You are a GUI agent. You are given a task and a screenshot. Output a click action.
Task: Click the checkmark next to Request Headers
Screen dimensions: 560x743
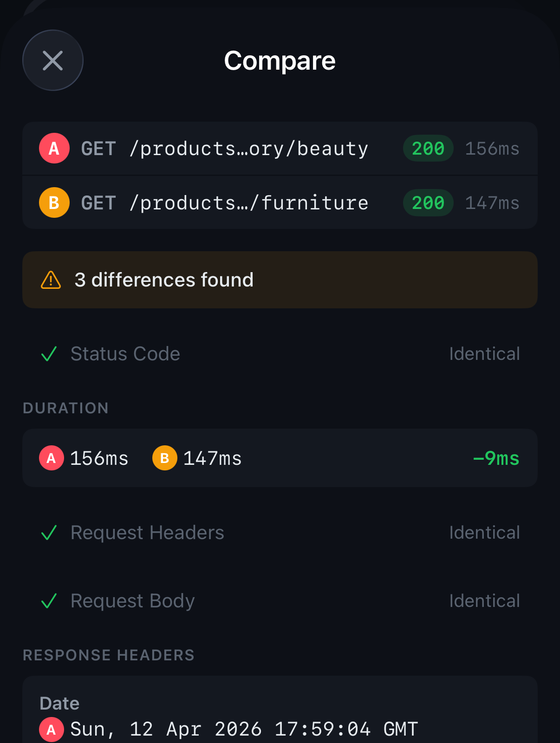click(49, 533)
